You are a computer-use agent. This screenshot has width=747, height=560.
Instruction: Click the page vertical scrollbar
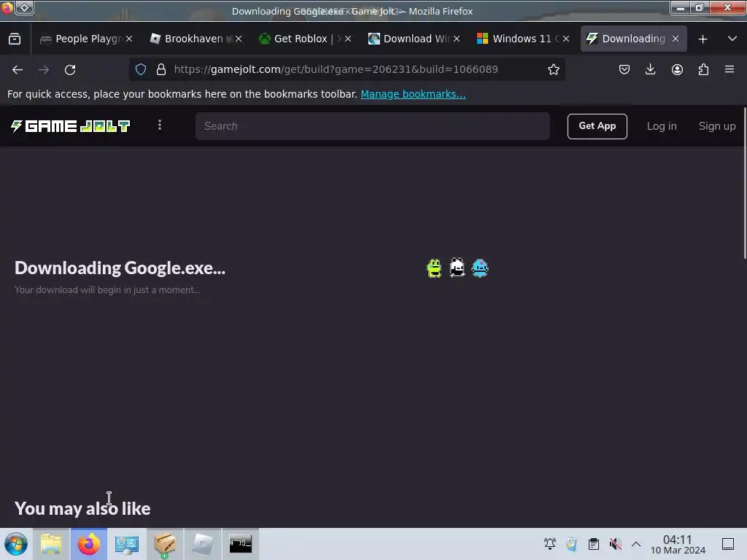pos(744,183)
